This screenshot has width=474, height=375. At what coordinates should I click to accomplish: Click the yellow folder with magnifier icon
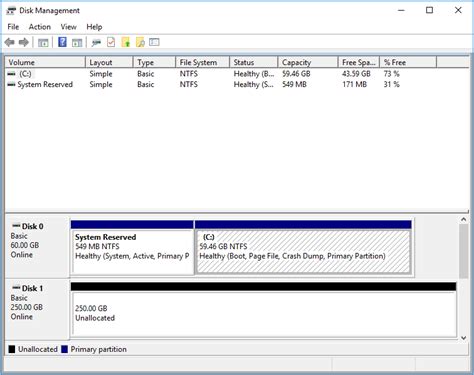140,42
